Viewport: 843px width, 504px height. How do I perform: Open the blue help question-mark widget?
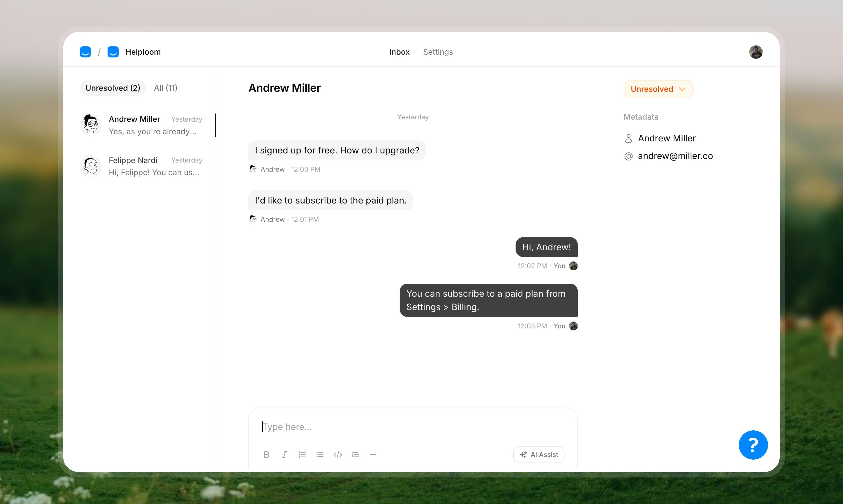click(x=753, y=445)
